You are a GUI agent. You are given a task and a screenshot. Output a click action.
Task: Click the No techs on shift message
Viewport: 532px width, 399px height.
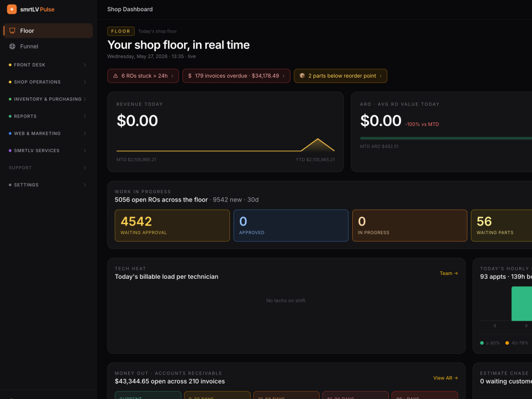click(x=286, y=301)
